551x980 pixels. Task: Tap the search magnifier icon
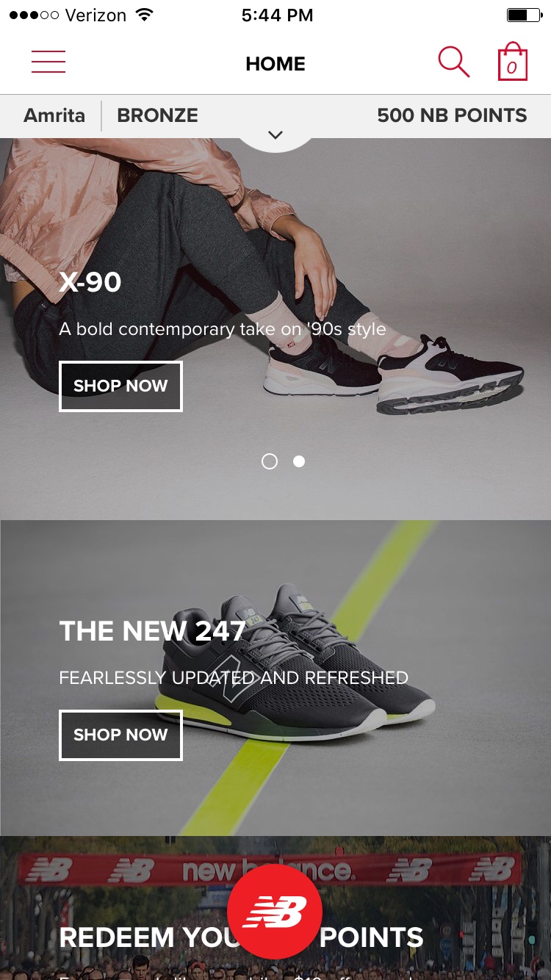point(453,62)
